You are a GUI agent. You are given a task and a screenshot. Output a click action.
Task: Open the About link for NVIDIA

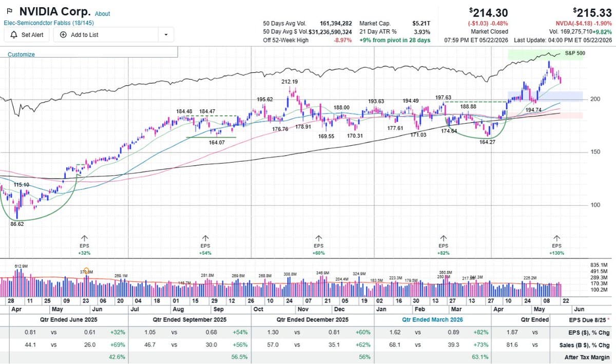point(102,14)
